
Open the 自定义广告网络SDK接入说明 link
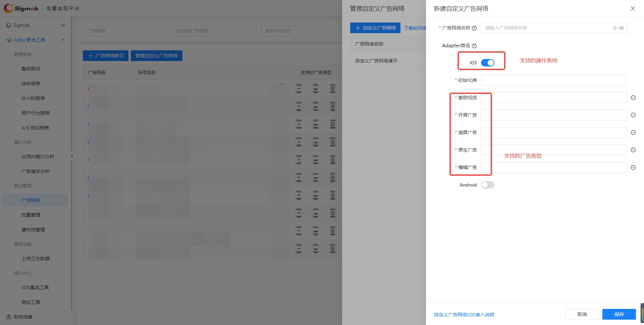point(464,315)
